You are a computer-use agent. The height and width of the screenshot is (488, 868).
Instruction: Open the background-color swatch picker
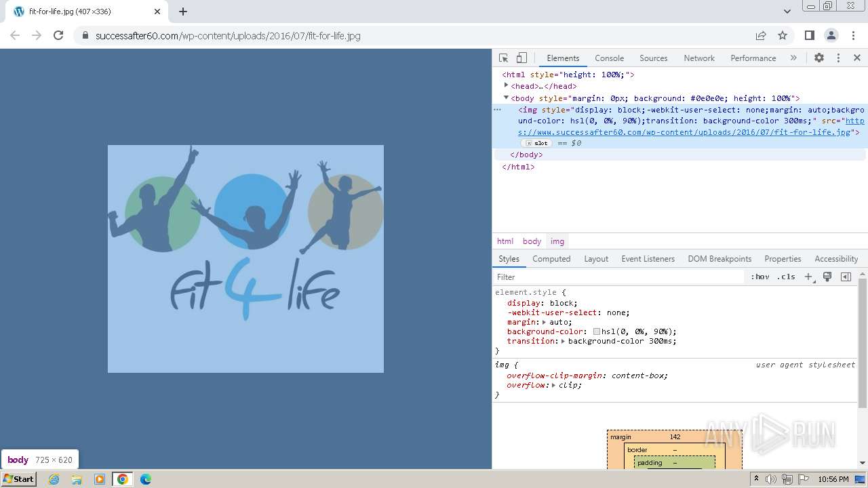point(597,332)
